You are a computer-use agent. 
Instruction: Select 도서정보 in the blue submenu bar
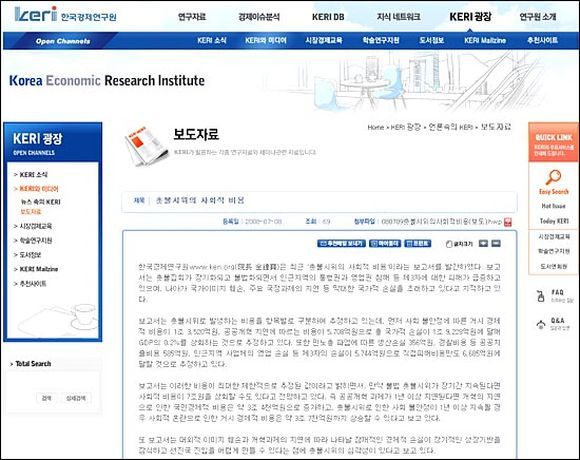pyautogui.click(x=431, y=40)
